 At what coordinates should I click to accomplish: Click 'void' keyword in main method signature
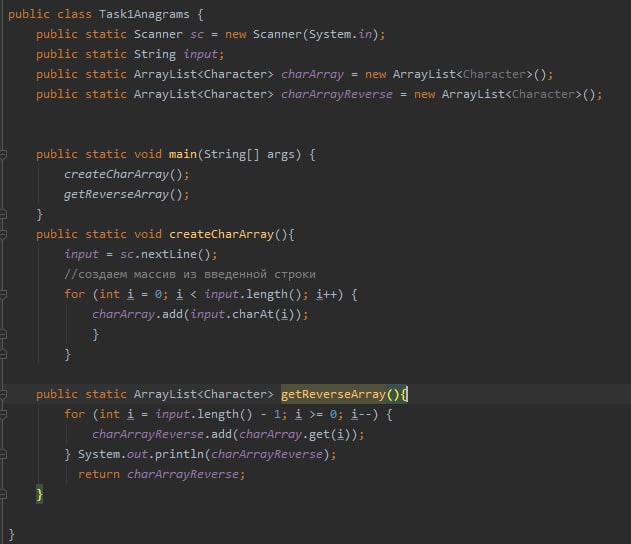(148, 154)
